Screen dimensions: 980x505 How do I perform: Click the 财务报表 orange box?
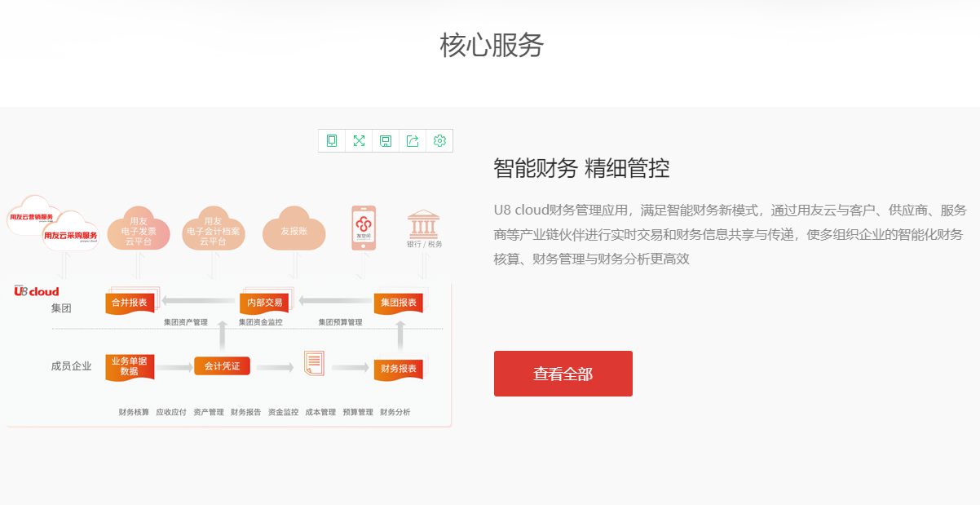coord(399,370)
